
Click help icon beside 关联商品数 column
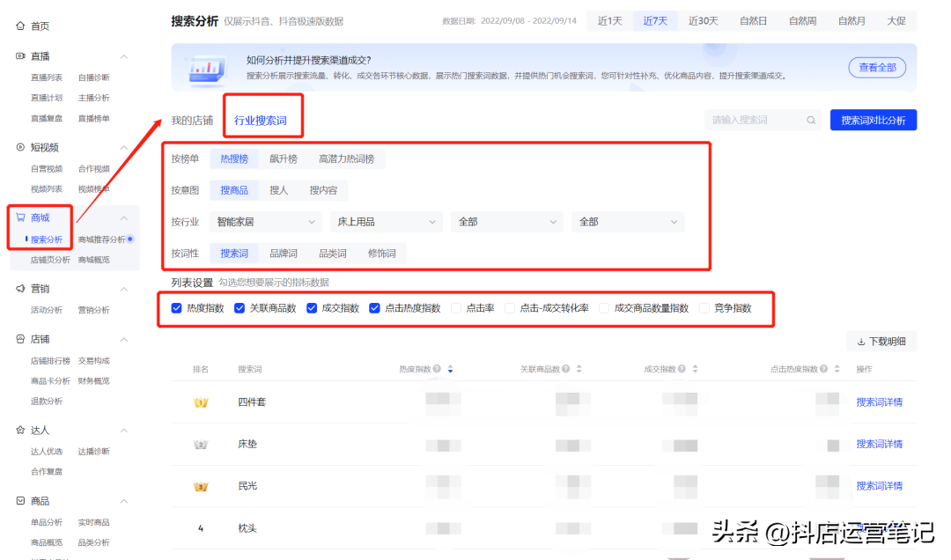coord(565,369)
